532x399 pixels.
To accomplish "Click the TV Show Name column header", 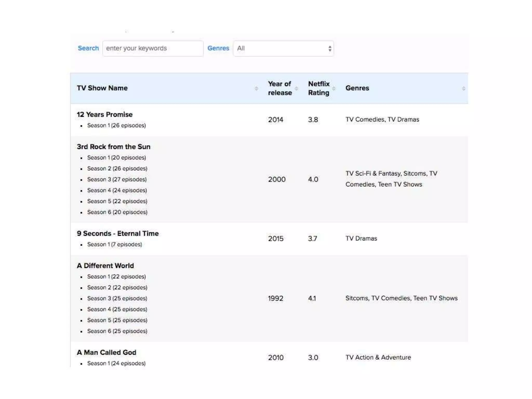I will tap(102, 88).
